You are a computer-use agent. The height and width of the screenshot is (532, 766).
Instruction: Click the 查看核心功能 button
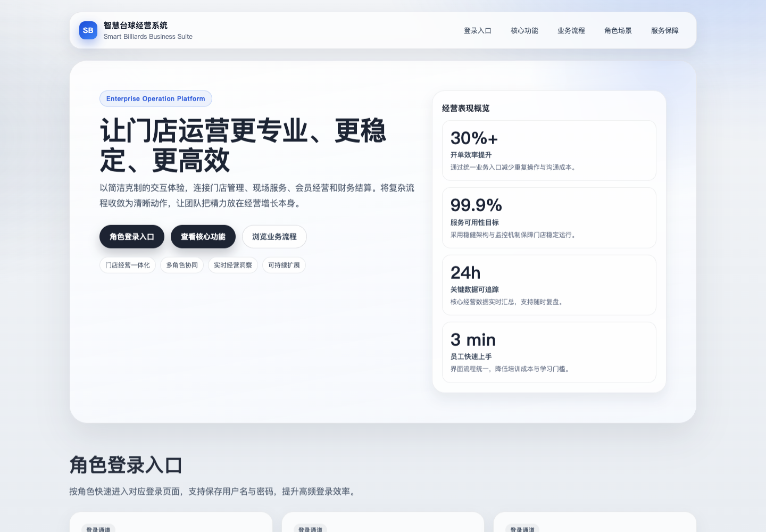(x=203, y=237)
